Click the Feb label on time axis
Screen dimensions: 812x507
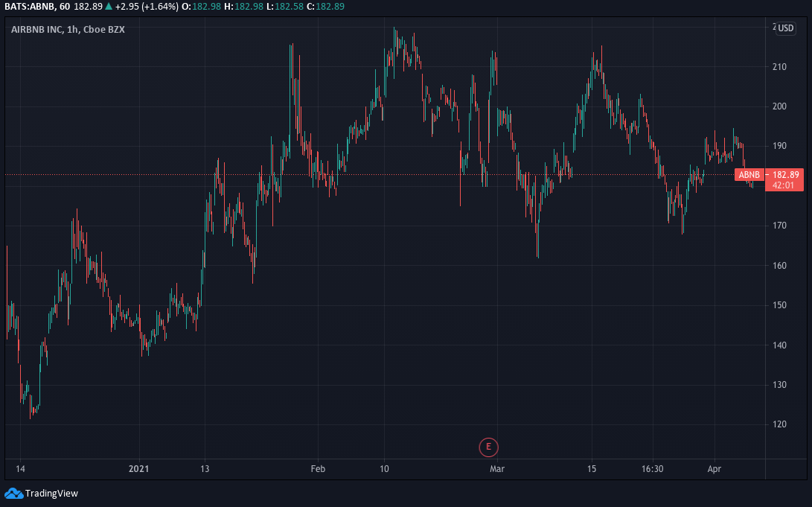click(318, 469)
